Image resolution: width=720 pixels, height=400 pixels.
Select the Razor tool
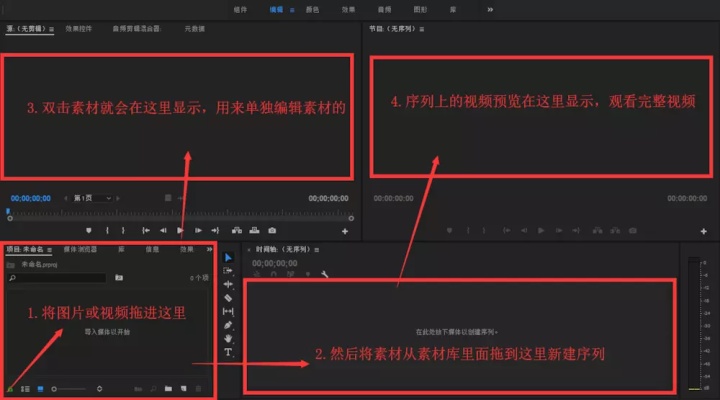pos(228,298)
